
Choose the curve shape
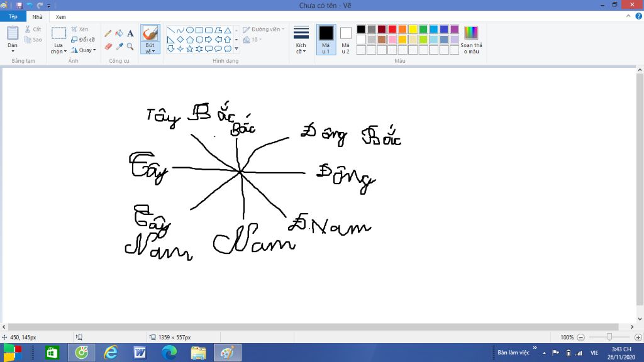coord(180,30)
